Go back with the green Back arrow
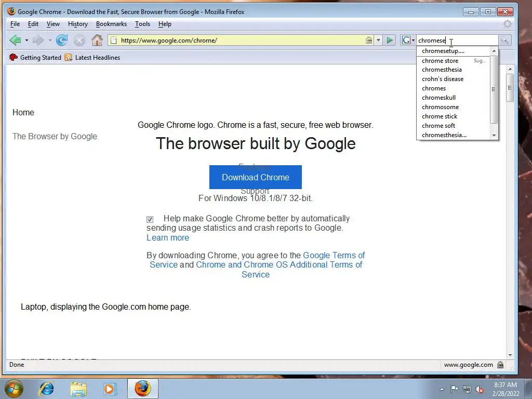The width and height of the screenshot is (532, 399). click(x=15, y=41)
